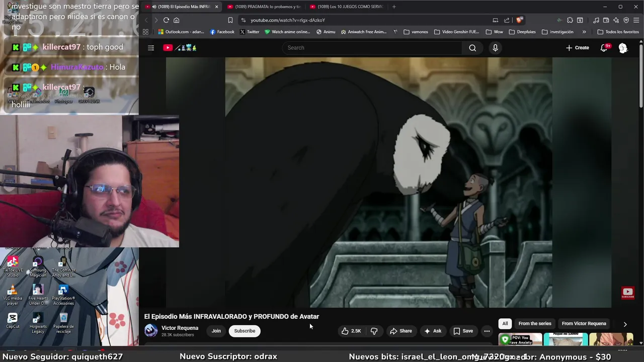The image size is (644, 362).
Task: Open Outlook.com bookmark
Action: coord(181,32)
